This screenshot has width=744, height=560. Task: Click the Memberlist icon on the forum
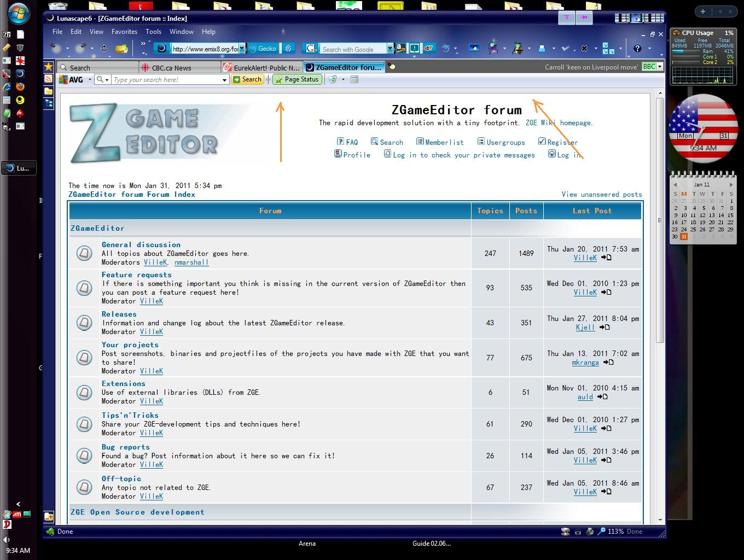coord(420,142)
